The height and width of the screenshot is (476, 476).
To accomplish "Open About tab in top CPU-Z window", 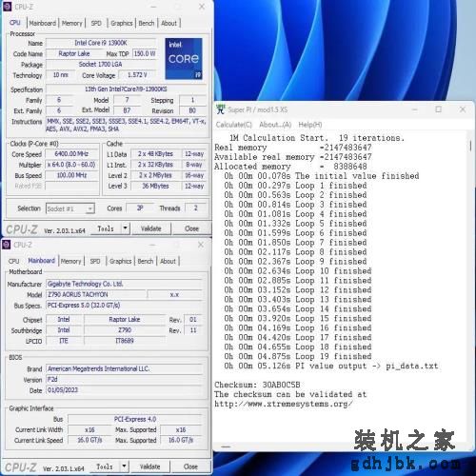I will [169, 23].
